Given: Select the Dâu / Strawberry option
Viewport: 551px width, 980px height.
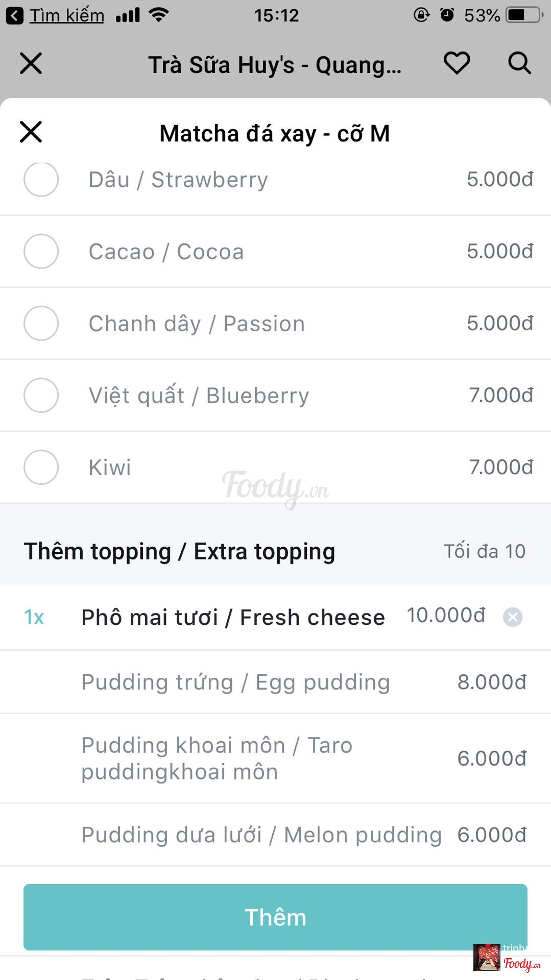Looking at the screenshot, I should (41, 180).
